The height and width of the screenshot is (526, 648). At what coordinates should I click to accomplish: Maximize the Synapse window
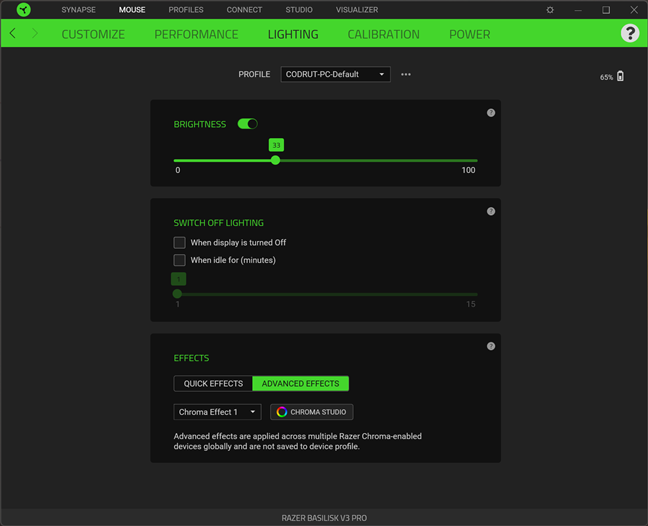click(x=606, y=10)
